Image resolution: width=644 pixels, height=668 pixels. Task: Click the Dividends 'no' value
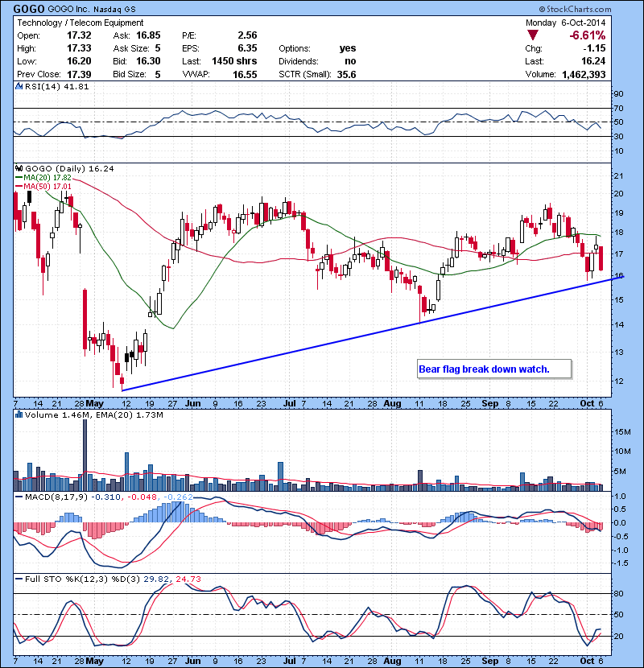click(x=350, y=61)
